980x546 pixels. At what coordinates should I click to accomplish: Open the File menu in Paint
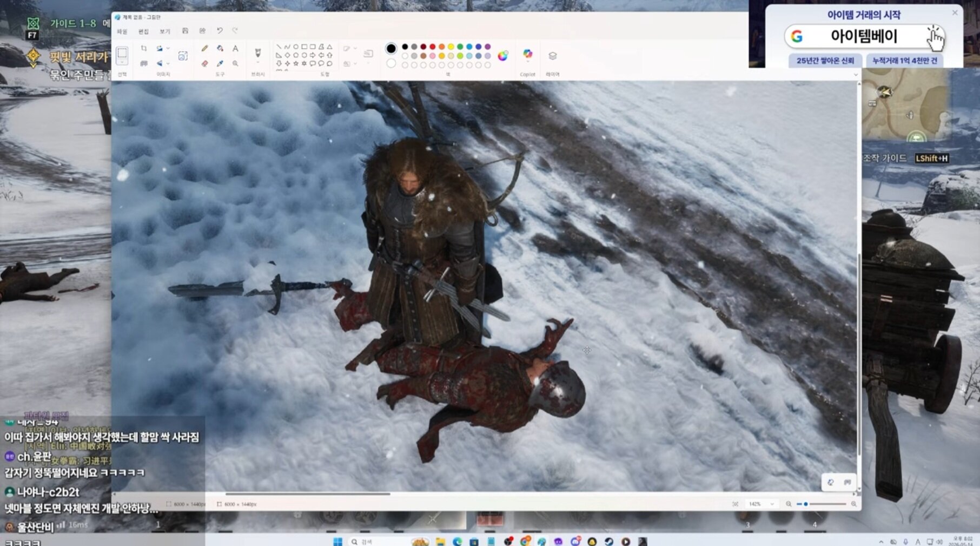click(x=122, y=31)
